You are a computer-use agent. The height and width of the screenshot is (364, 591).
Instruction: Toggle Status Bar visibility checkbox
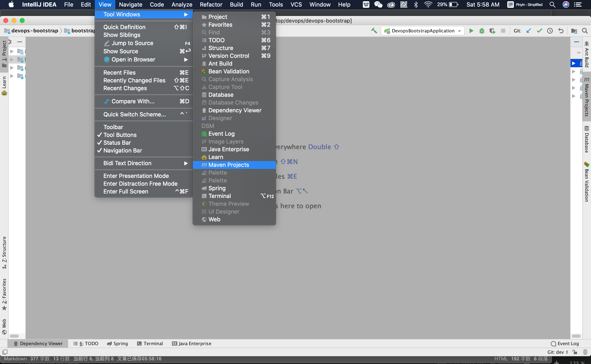117,143
